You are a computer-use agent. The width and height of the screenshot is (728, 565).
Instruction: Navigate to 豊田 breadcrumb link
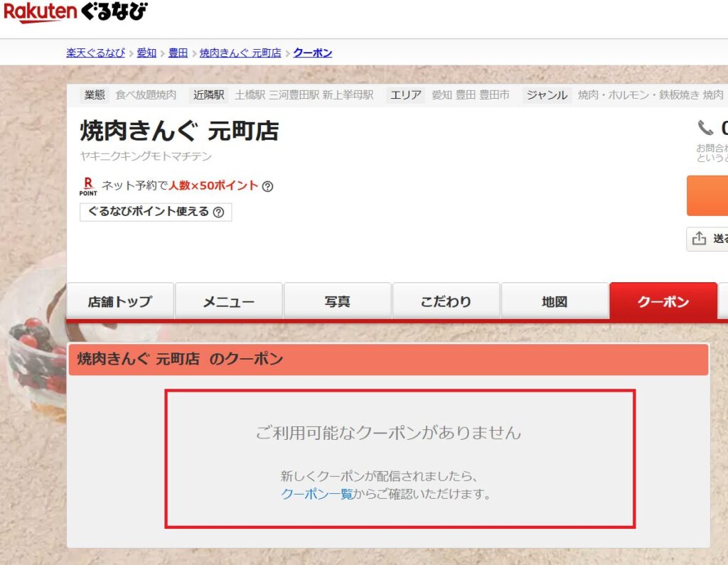click(178, 53)
